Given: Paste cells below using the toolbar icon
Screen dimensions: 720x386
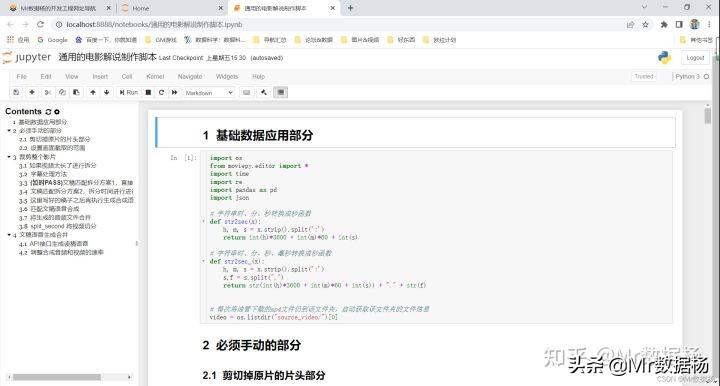Looking at the screenshot, I should [x=76, y=92].
